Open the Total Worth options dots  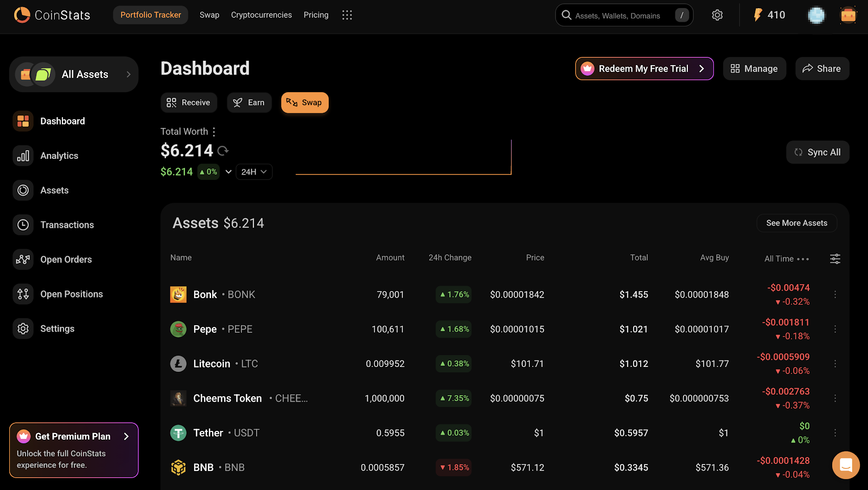pos(214,132)
